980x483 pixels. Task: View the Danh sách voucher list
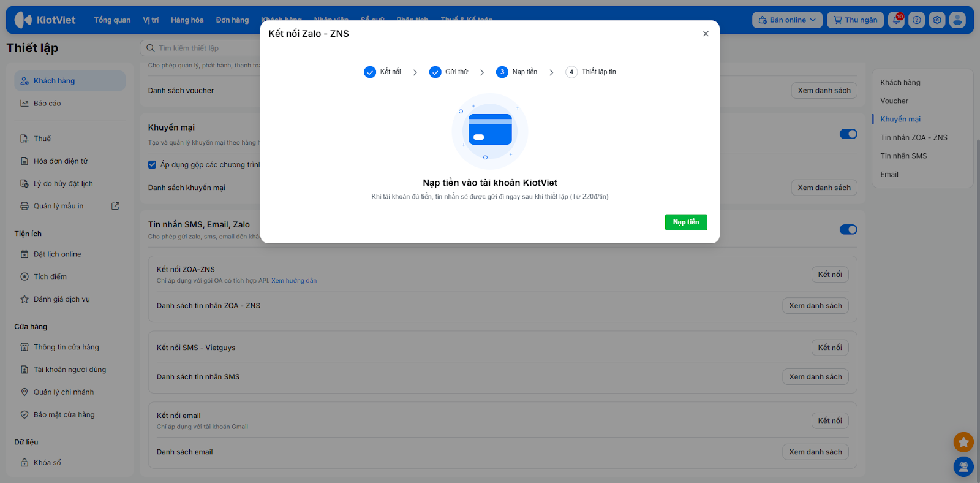tap(824, 91)
